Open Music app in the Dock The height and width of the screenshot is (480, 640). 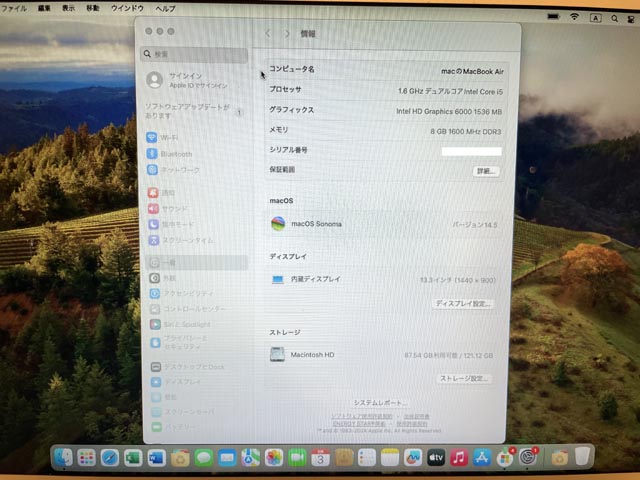[459, 457]
